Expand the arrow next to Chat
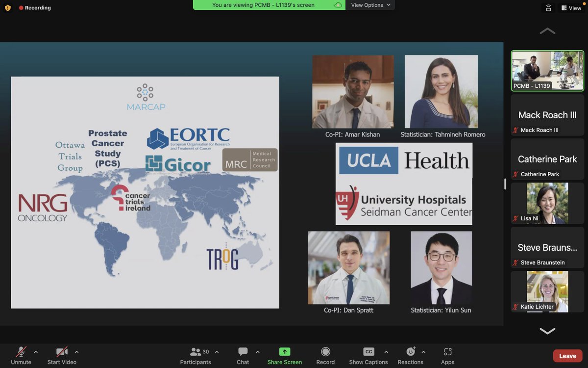 258,352
